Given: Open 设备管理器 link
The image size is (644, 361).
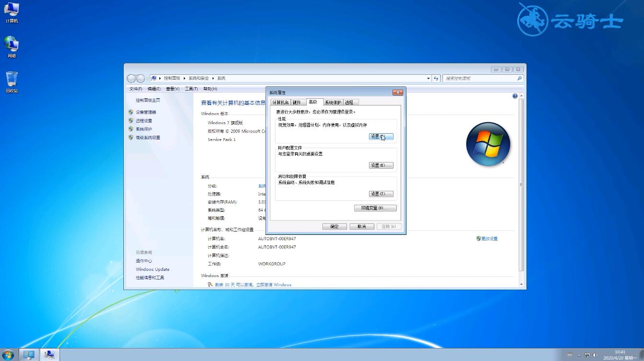Looking at the screenshot, I should [146, 112].
